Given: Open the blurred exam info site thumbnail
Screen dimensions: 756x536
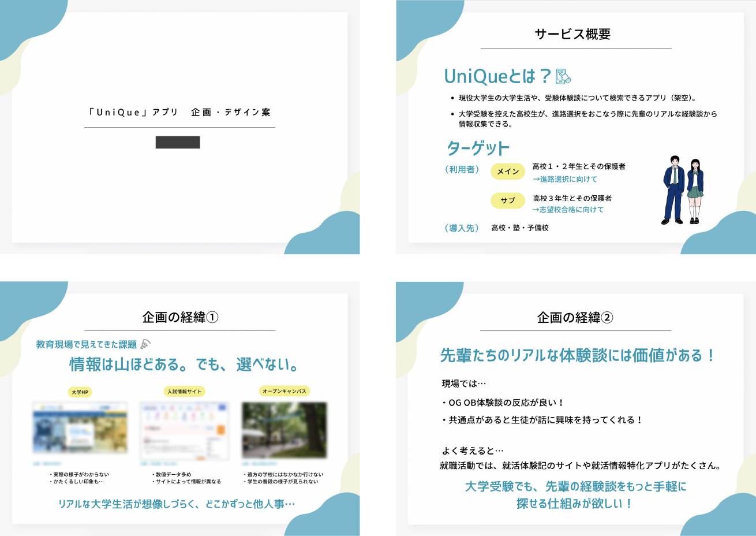Looking at the screenshot, I should click(x=185, y=431).
